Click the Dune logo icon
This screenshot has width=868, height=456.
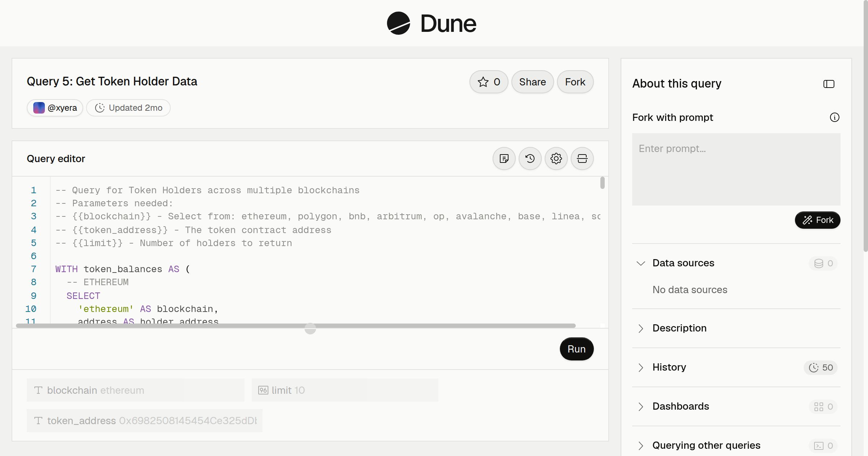(x=398, y=23)
